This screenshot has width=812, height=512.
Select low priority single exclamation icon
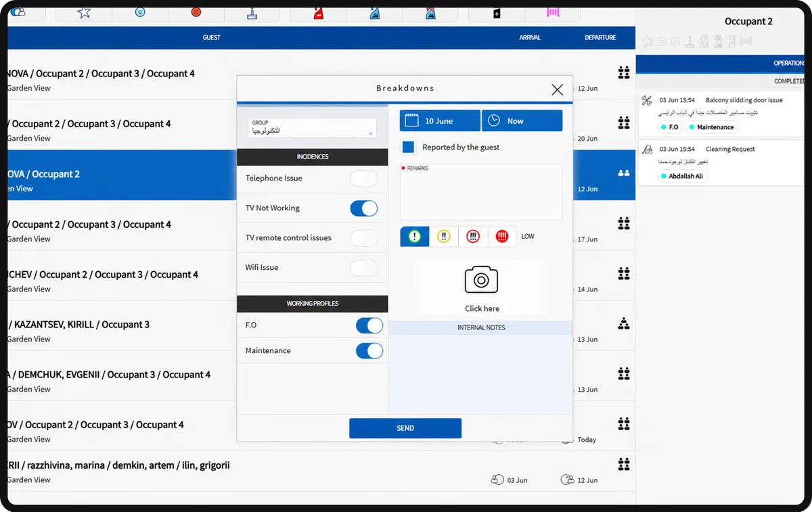coord(415,236)
